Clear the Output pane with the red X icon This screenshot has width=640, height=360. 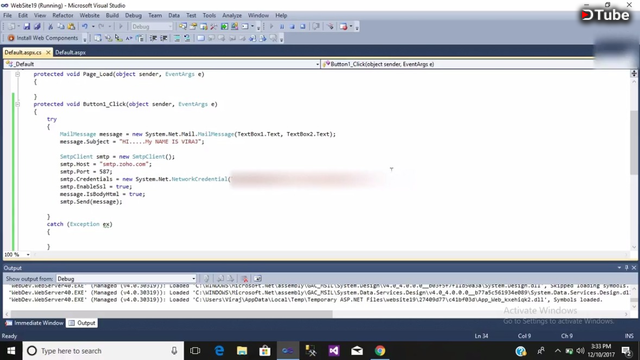coord(244,279)
